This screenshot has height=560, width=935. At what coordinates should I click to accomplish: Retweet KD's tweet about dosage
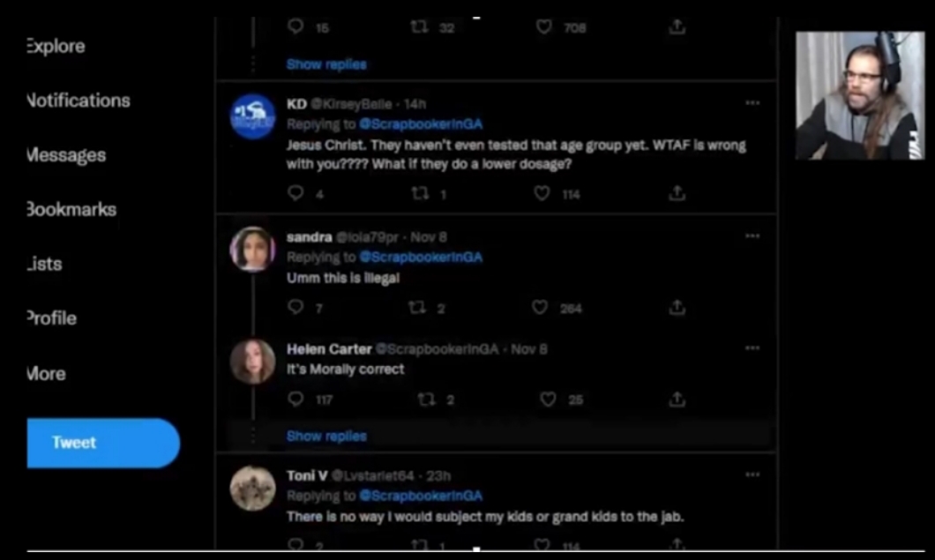pyautogui.click(x=419, y=193)
